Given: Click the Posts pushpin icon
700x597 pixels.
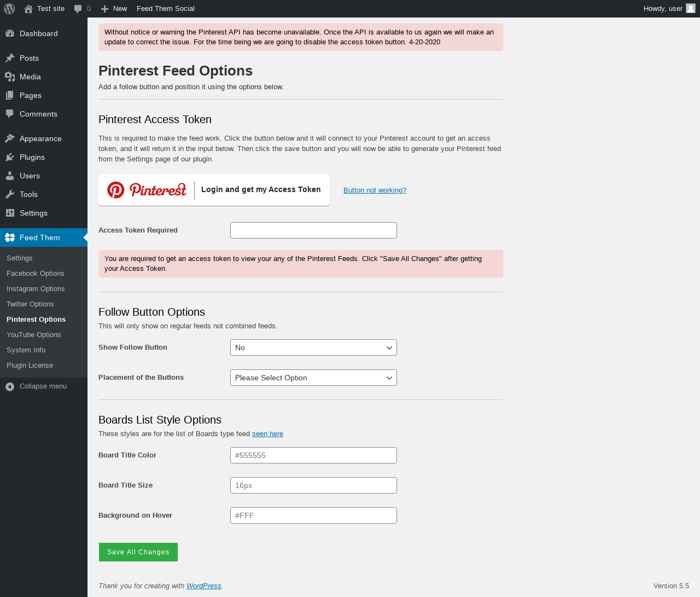Looking at the screenshot, I should pyautogui.click(x=10, y=58).
